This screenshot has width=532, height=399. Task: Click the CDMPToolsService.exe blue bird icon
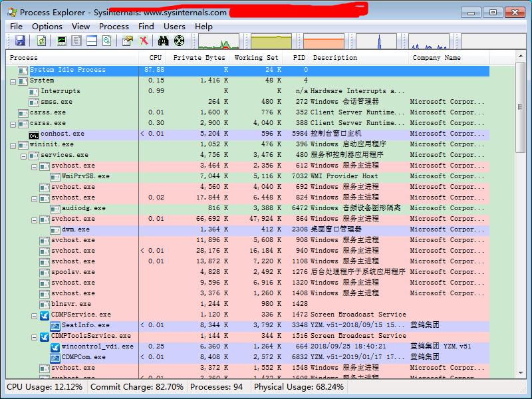tap(45, 337)
